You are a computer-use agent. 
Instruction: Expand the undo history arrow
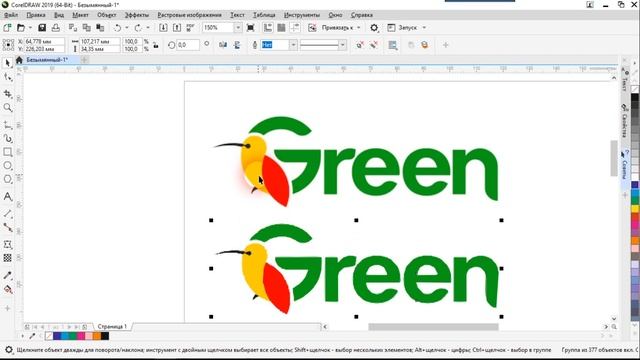pos(127,27)
